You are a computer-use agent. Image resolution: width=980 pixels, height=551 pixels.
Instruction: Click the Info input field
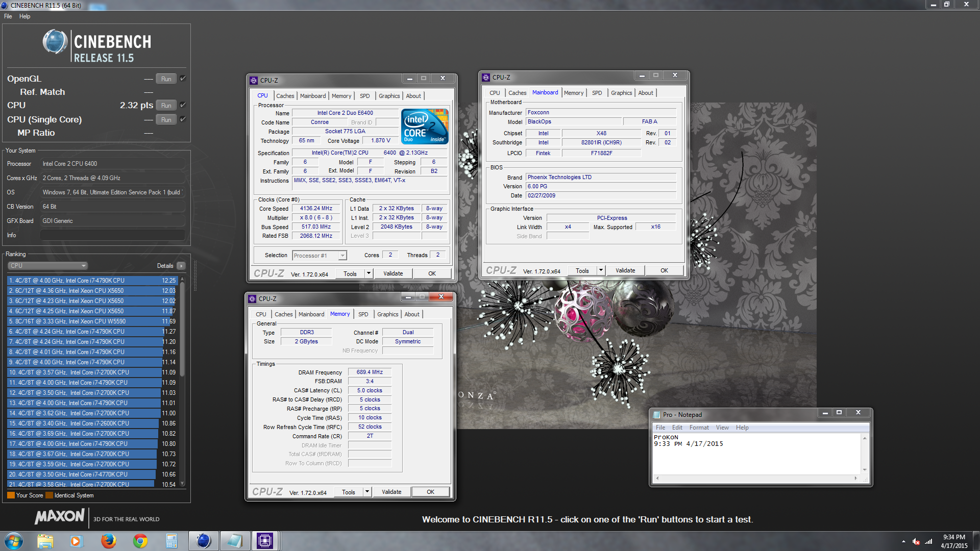[112, 235]
